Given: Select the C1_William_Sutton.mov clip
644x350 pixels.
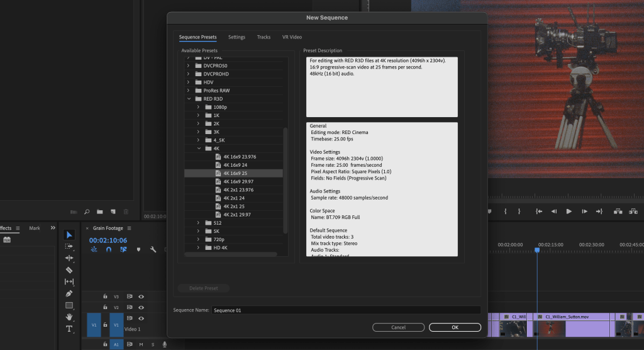Looking at the screenshot, I should coord(571,325).
